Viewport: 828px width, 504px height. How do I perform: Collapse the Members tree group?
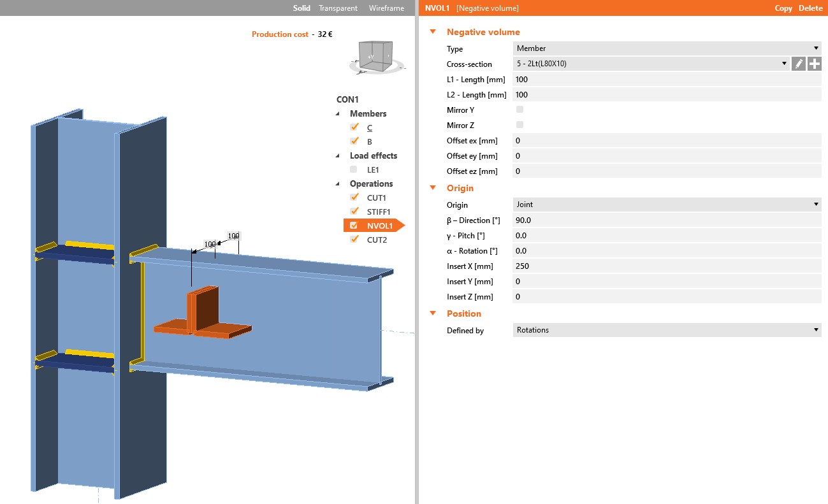point(338,113)
